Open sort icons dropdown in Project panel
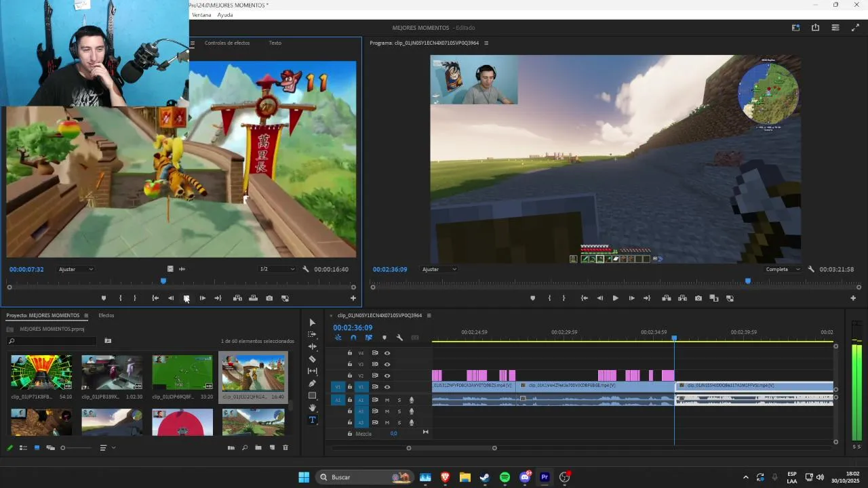 [x=106, y=447]
